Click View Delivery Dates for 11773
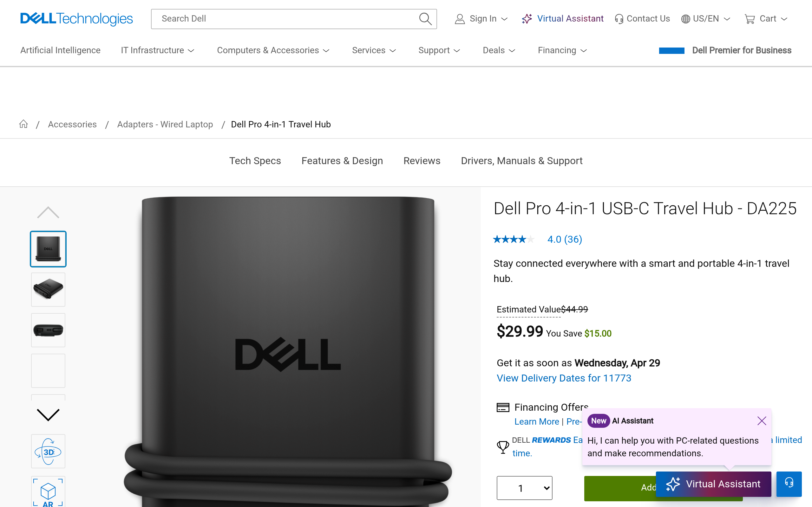The image size is (812, 507). (x=564, y=378)
